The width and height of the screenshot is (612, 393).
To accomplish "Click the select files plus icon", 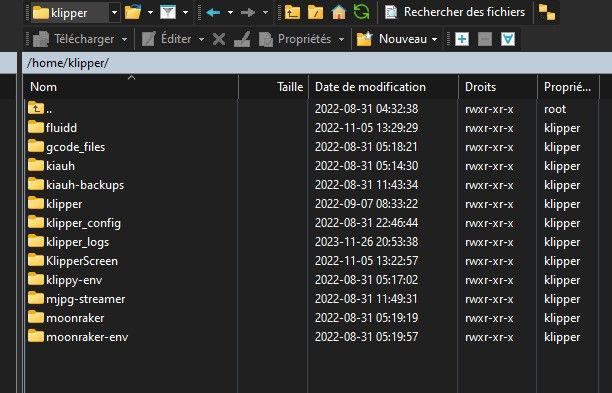I will point(462,39).
